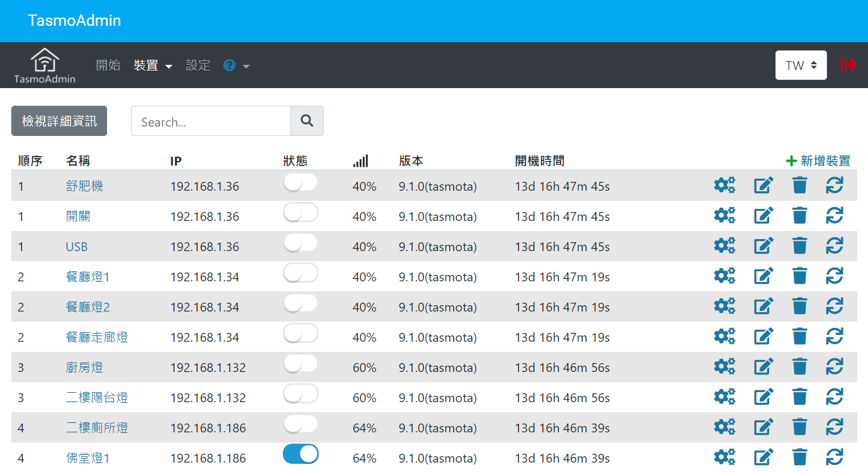This screenshot has width=868, height=472.
Task: Turn on the 餐廳燈2 switch
Action: click(300, 303)
